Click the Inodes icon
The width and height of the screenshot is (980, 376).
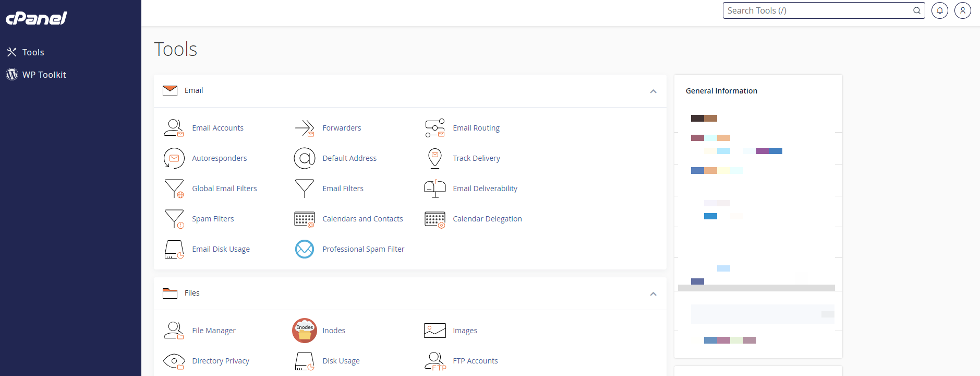[305, 331]
